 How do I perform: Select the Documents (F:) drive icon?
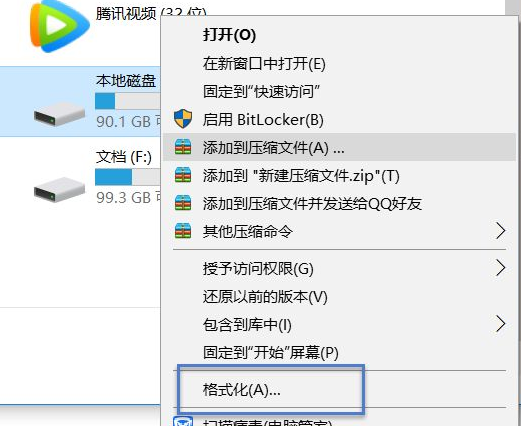click(x=59, y=190)
